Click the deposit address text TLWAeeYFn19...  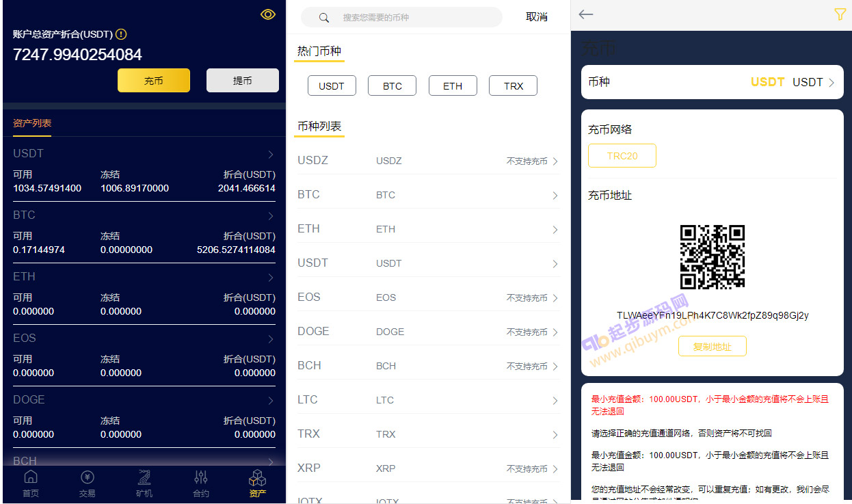tap(713, 315)
